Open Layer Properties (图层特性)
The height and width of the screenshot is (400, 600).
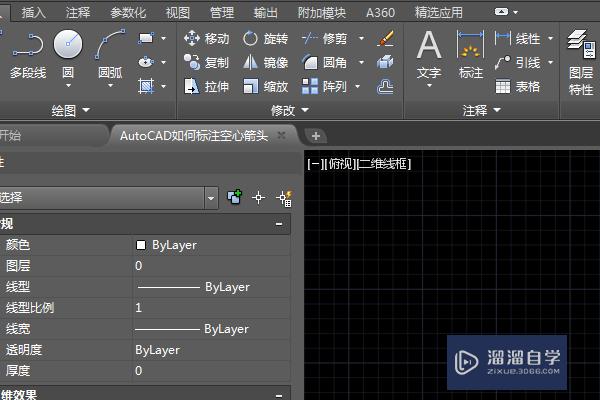[581, 63]
